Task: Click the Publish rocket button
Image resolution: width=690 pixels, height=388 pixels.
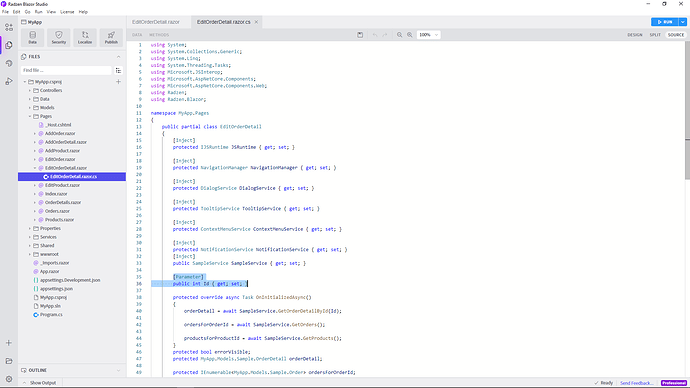Action: (111, 37)
